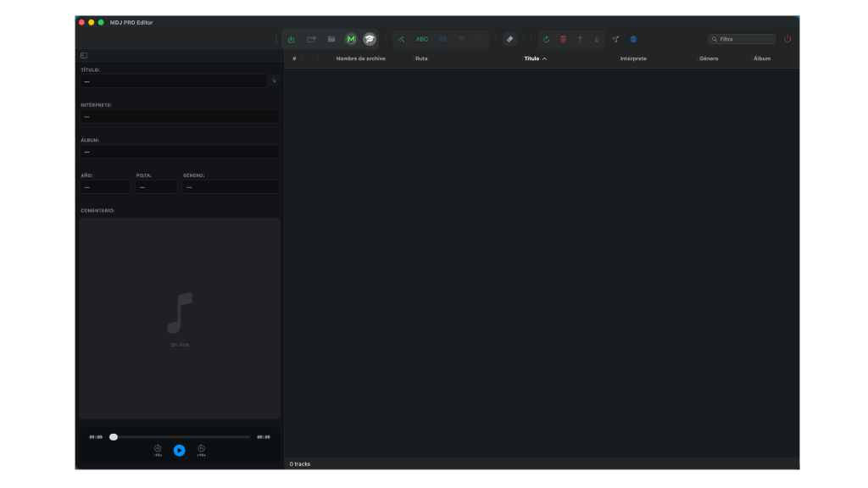Sort by the Título column header
This screenshot has height=488, width=868.
531,58
